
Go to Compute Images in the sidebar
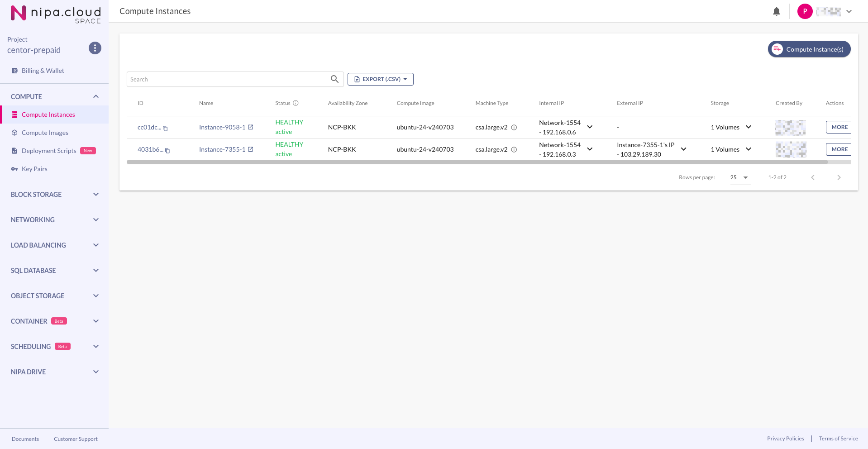pyautogui.click(x=45, y=133)
